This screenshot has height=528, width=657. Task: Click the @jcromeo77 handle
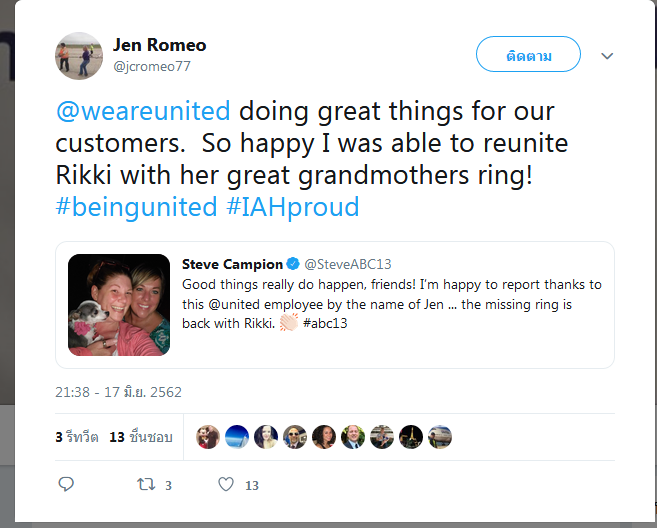click(152, 66)
